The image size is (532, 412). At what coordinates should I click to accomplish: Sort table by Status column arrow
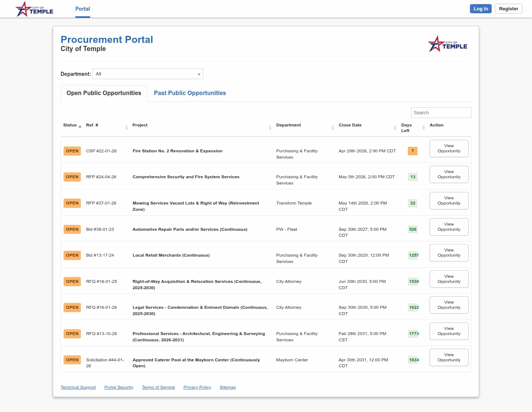(x=80, y=126)
